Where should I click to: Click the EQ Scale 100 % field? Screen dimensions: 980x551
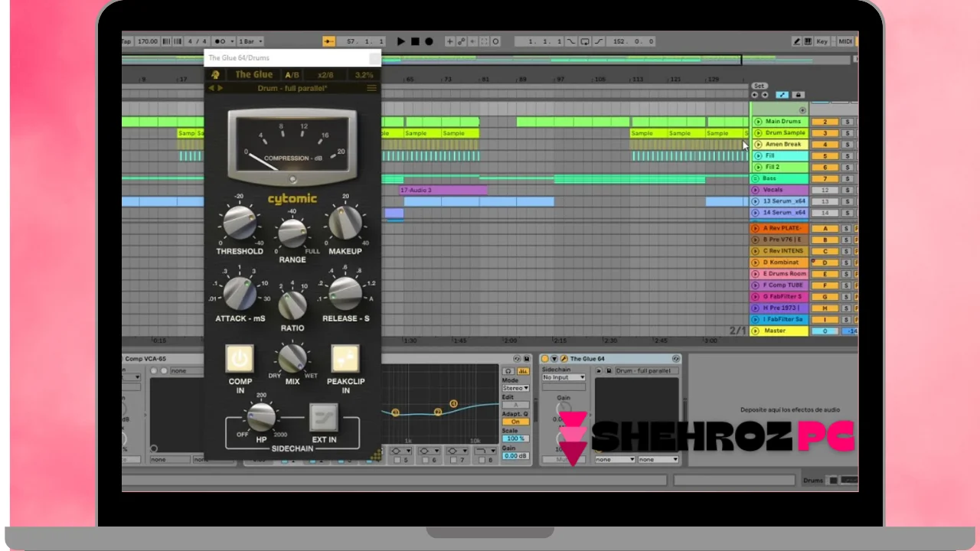point(515,439)
